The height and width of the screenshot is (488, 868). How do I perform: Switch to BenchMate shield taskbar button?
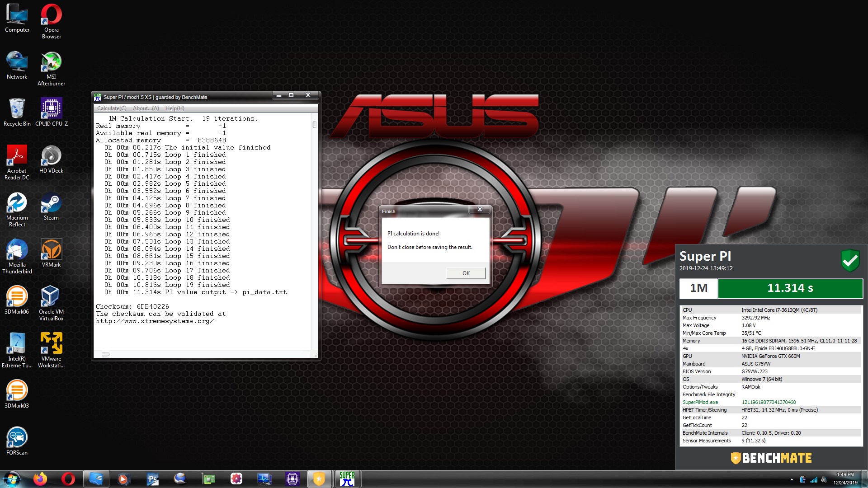(x=319, y=479)
